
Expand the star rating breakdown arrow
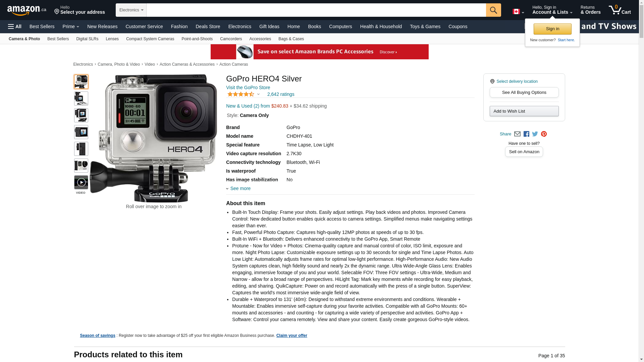(258, 95)
